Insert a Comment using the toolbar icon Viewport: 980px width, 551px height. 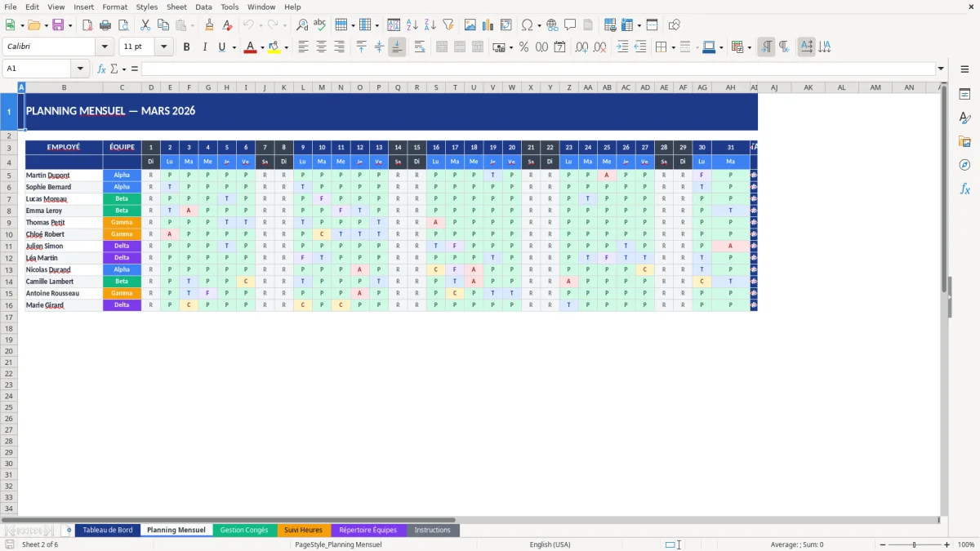[x=571, y=24]
